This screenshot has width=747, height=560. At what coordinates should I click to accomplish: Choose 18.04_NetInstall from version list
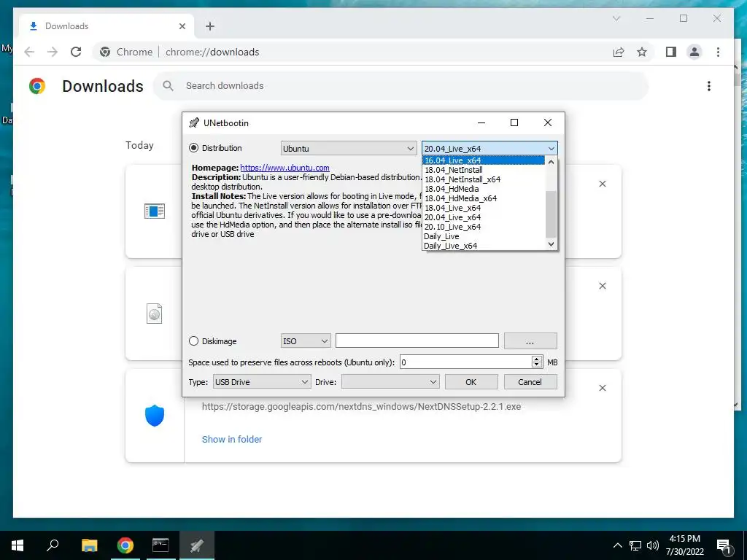tap(484, 170)
